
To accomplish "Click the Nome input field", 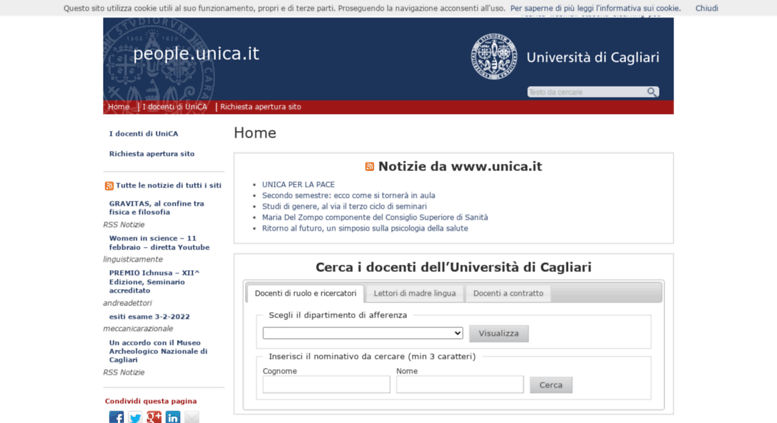I will [x=459, y=384].
